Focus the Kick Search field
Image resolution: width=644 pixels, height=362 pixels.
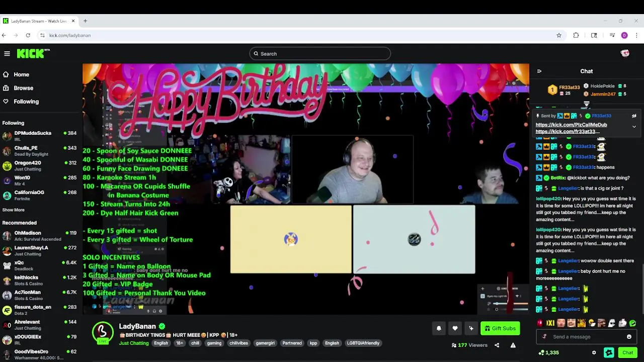click(x=320, y=54)
